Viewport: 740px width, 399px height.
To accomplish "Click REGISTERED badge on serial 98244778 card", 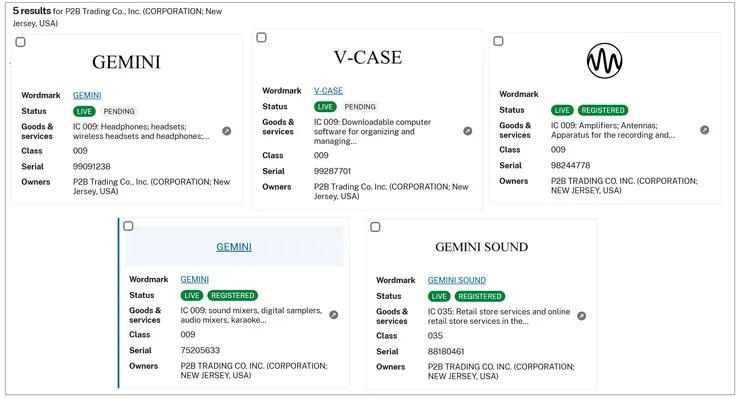I will (603, 110).
